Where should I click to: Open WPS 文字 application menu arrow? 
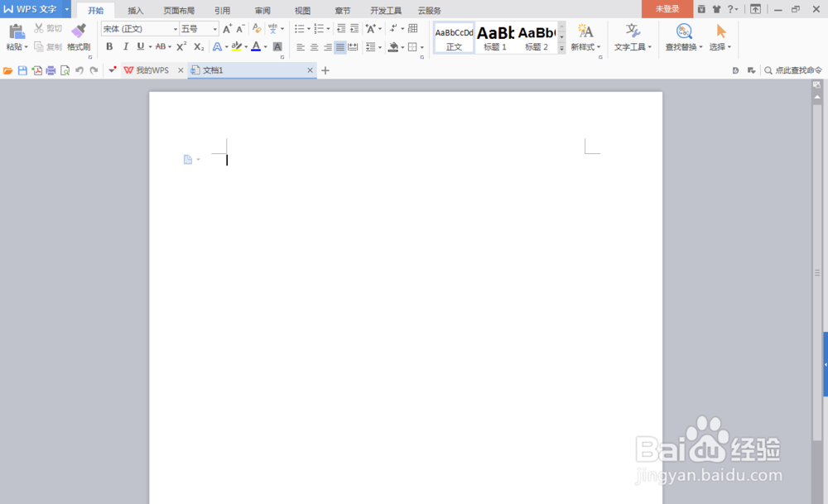click(x=66, y=9)
